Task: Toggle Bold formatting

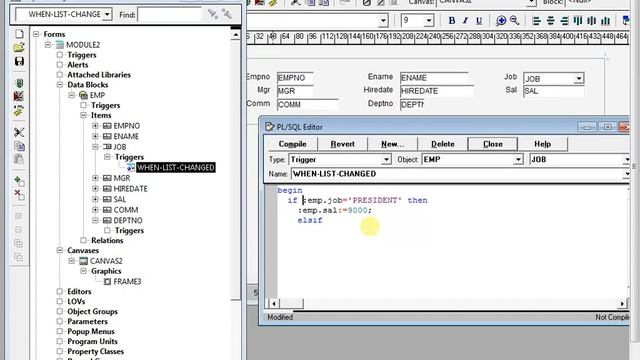Action: coord(451,20)
